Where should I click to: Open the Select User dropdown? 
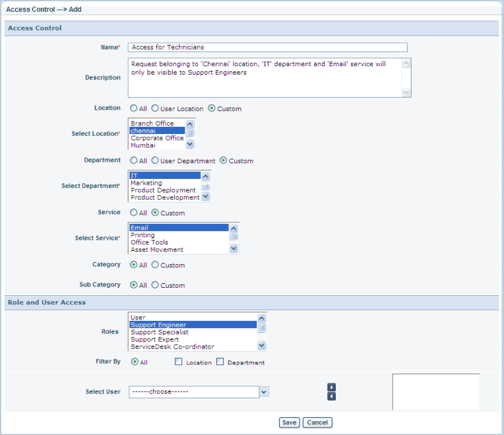pyautogui.click(x=264, y=391)
